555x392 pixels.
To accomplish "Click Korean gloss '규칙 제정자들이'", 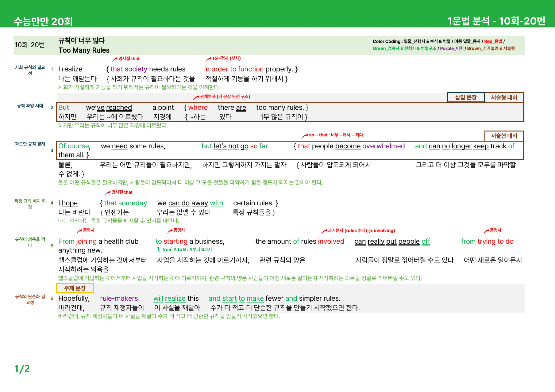I will [x=122, y=308].
